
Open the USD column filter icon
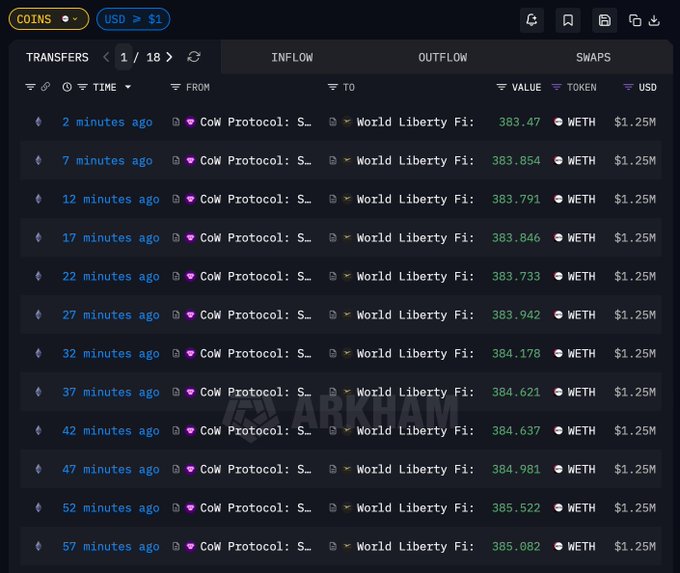(628, 87)
